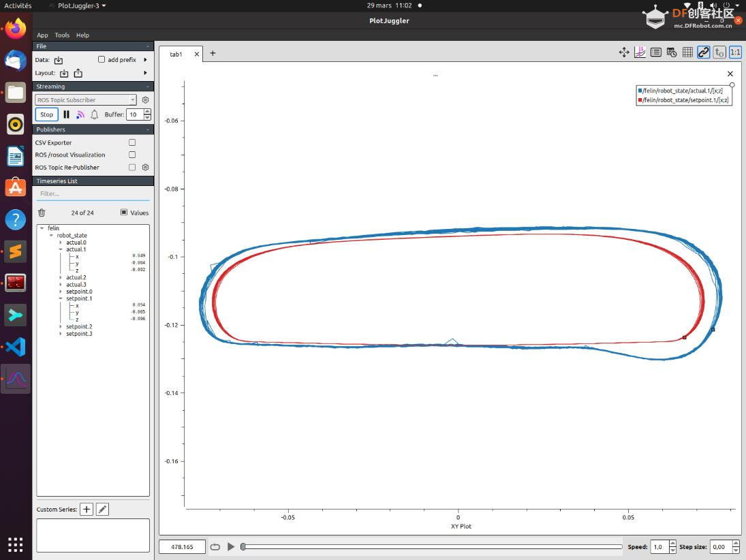Open ROS Topic Re-Publisher settings gear
The width and height of the screenshot is (746, 560).
(x=146, y=168)
